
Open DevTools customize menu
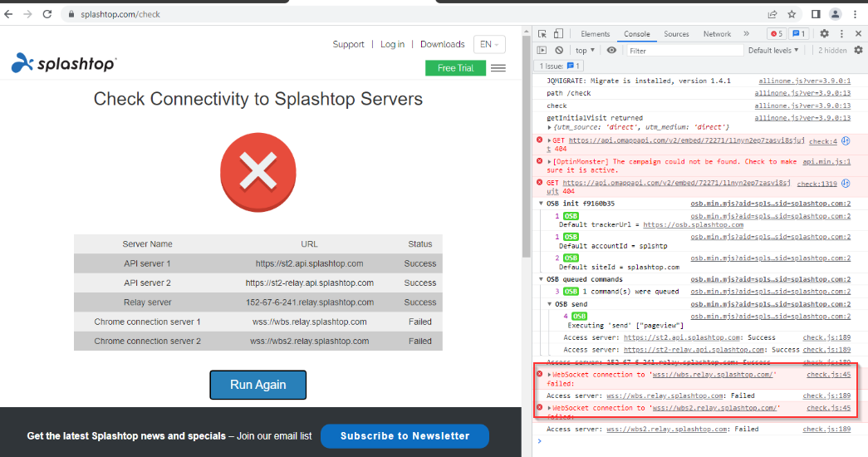[841, 34]
